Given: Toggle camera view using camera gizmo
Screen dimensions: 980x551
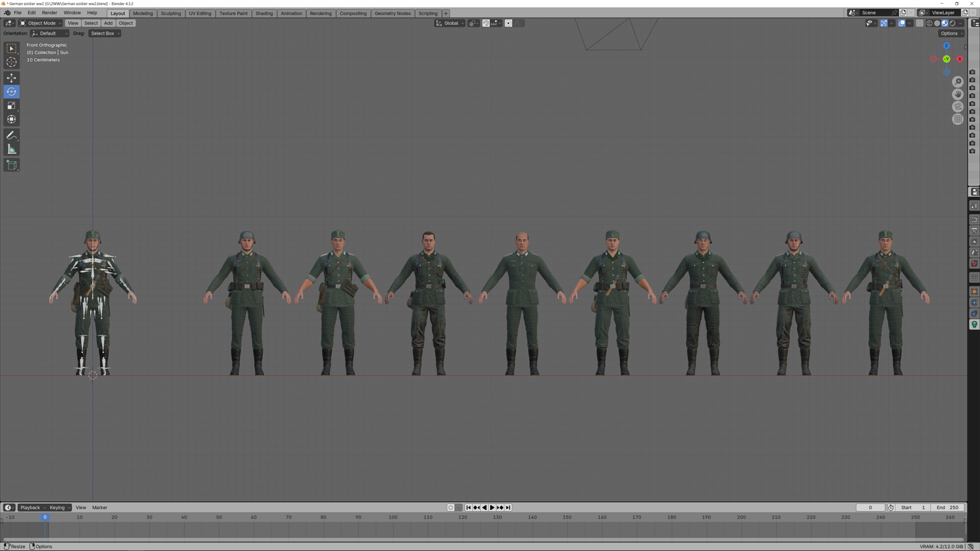Looking at the screenshot, I should point(958,106).
